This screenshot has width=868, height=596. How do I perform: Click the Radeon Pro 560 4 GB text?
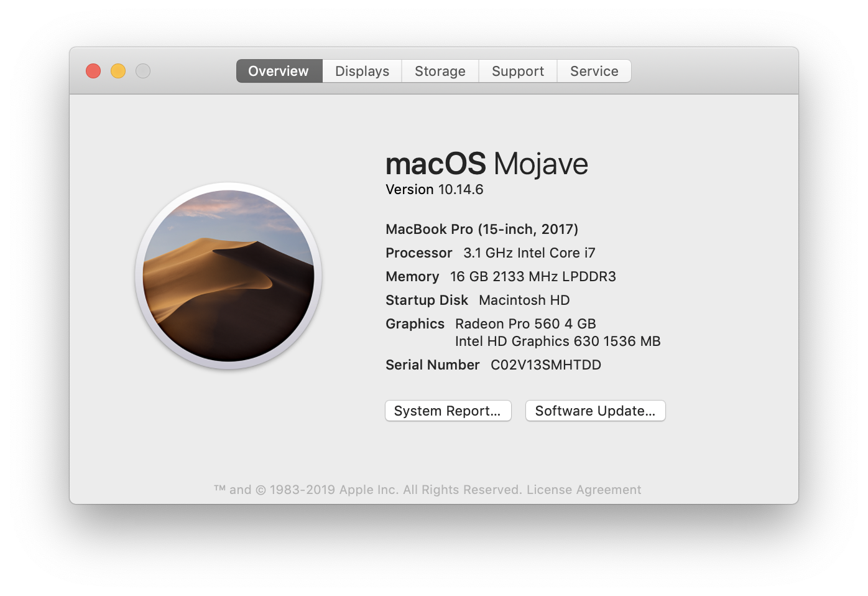525,324
